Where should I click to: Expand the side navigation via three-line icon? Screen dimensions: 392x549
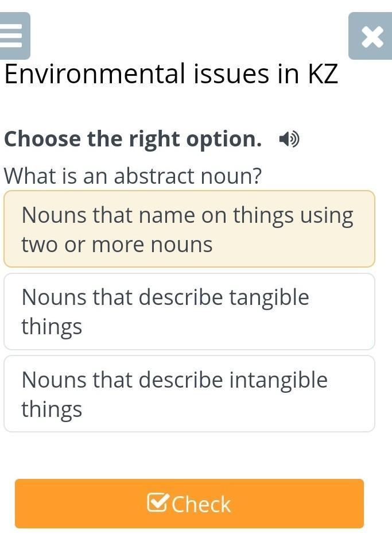[13, 36]
